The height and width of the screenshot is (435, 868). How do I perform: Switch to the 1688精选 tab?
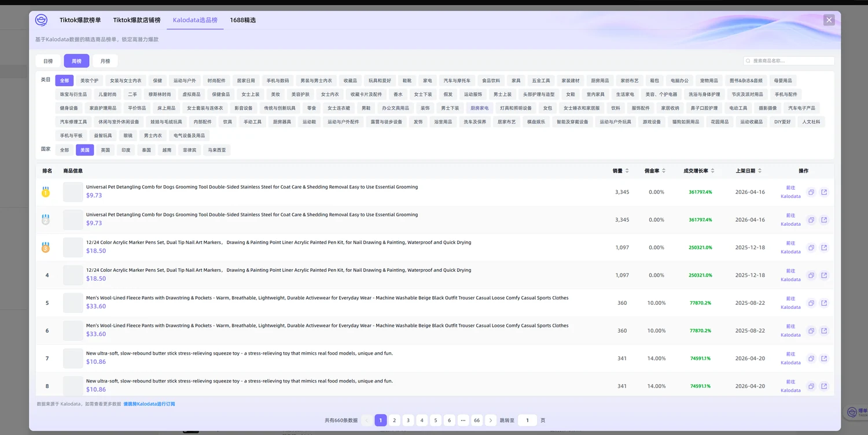pyautogui.click(x=242, y=20)
